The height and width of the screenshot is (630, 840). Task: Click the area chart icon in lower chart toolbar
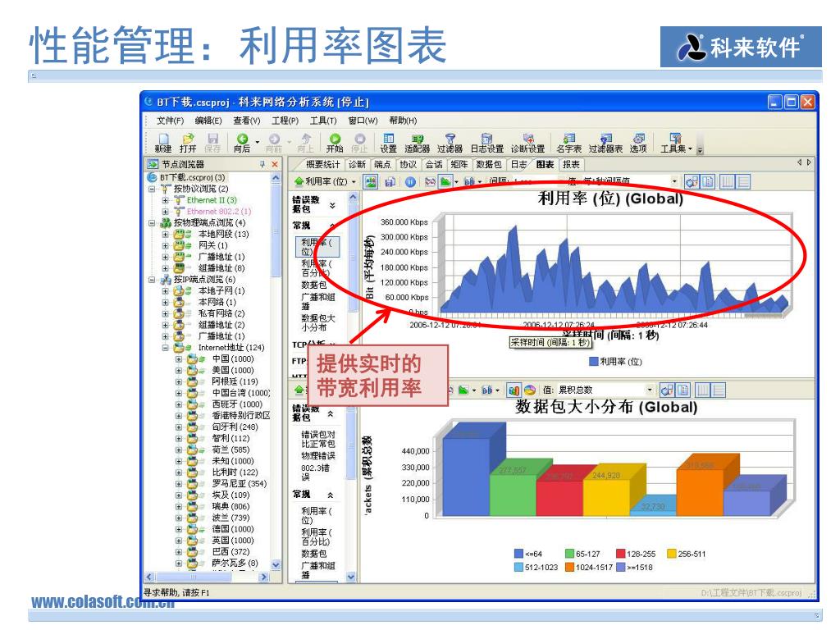tap(464, 390)
